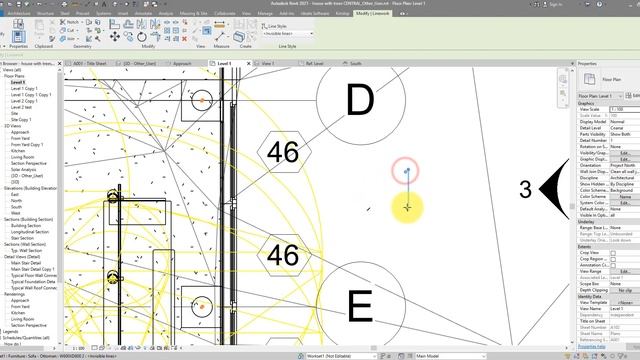Toggle the Crop Region Visible checkbox
The width and height of the screenshot is (640, 360).
click(x=613, y=259)
